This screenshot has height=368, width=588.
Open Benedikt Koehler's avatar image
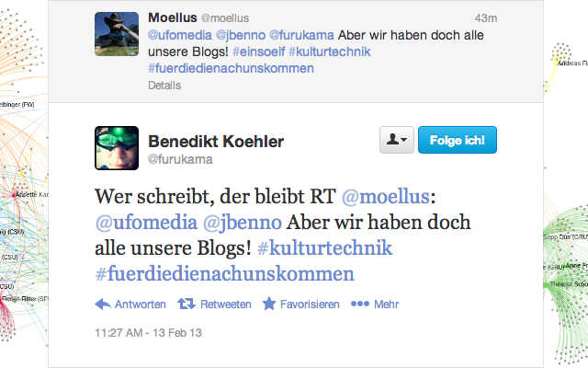[x=117, y=148]
